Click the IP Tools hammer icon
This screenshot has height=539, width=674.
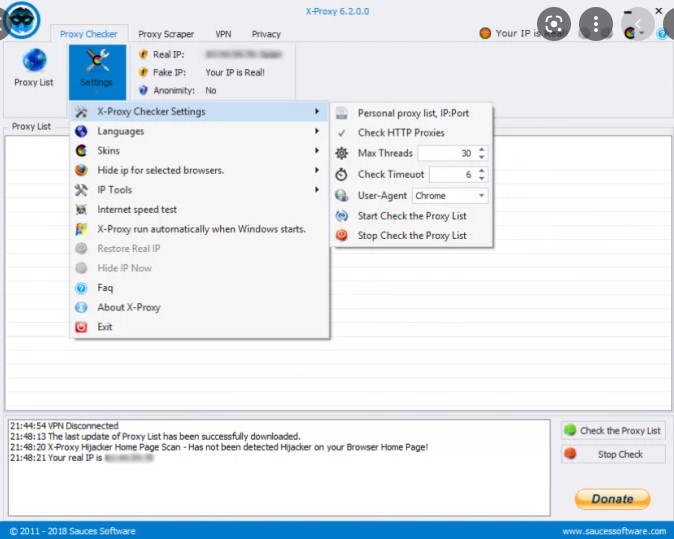coord(81,190)
